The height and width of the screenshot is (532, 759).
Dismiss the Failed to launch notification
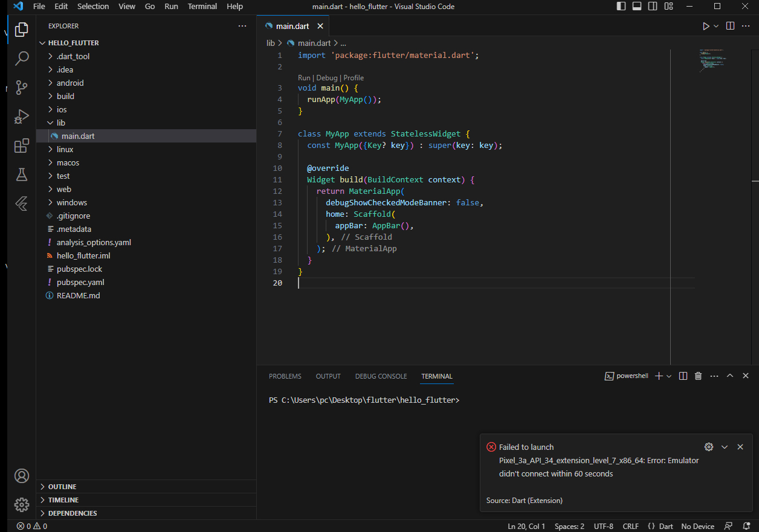point(740,447)
